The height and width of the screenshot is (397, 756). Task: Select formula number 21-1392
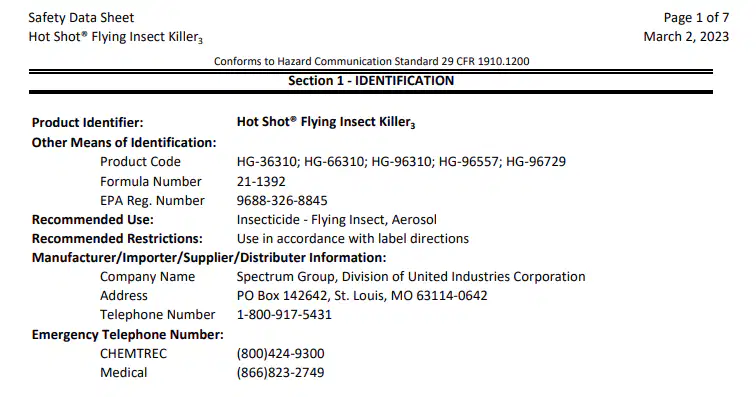[261, 181]
